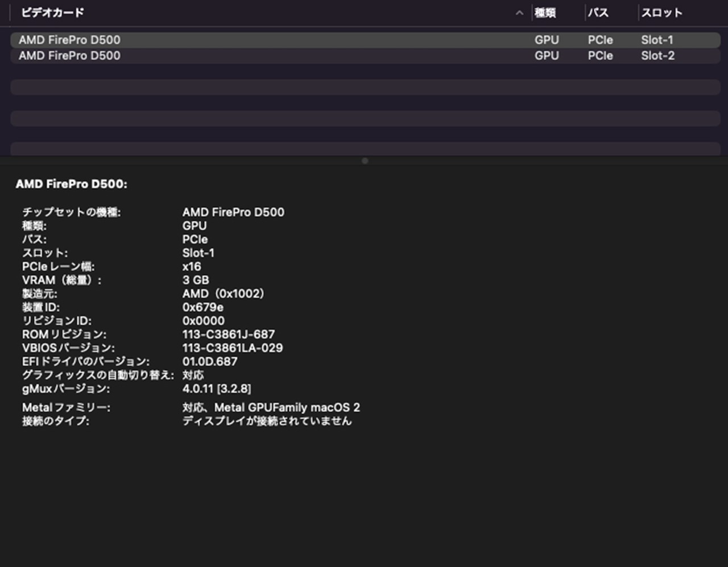Click the 接続のタイプ label
728x567 pixels.
point(56,421)
